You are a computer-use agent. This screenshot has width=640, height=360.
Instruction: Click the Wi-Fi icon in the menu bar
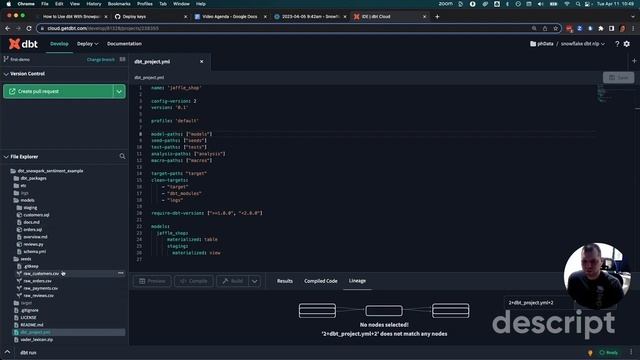567,4
